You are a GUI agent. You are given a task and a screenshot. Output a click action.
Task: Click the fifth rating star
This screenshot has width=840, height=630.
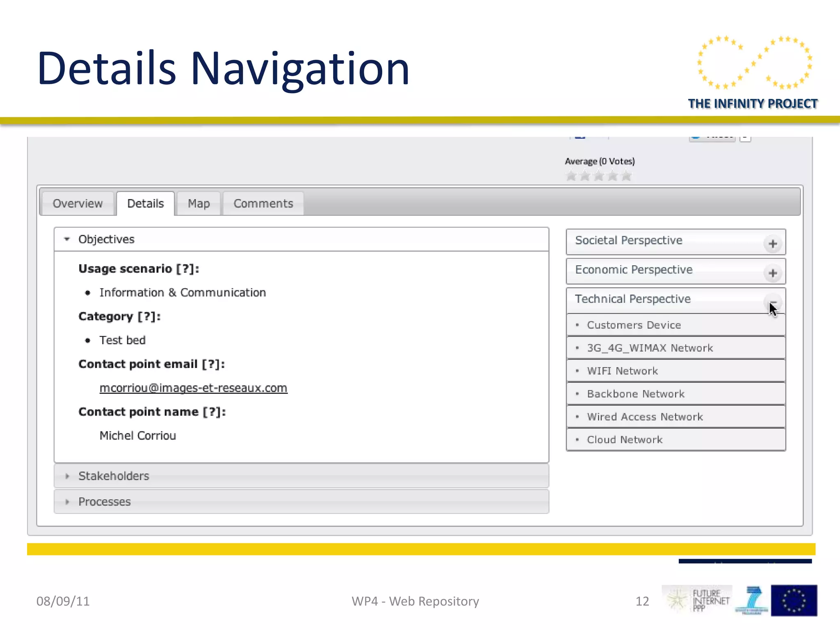coord(626,176)
